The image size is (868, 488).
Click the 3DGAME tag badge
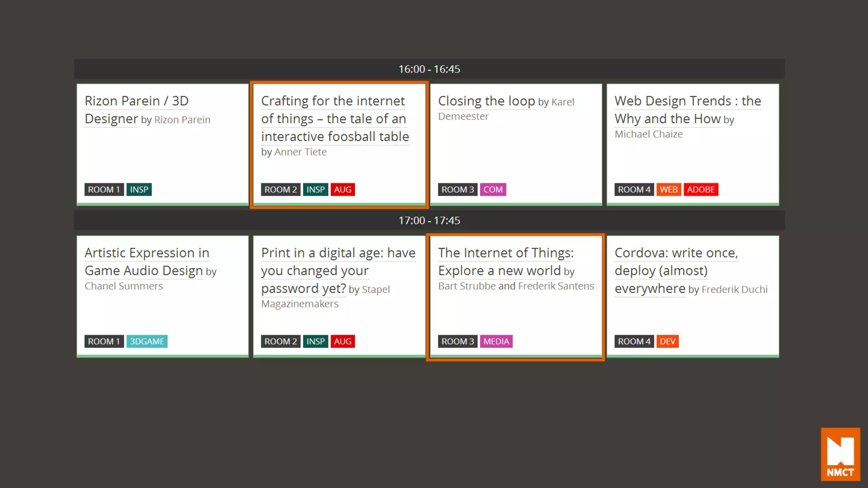tap(147, 341)
